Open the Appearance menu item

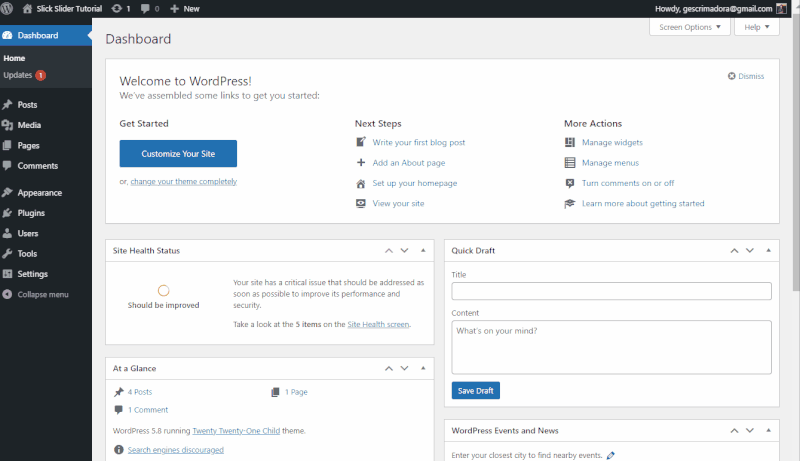[39, 193]
